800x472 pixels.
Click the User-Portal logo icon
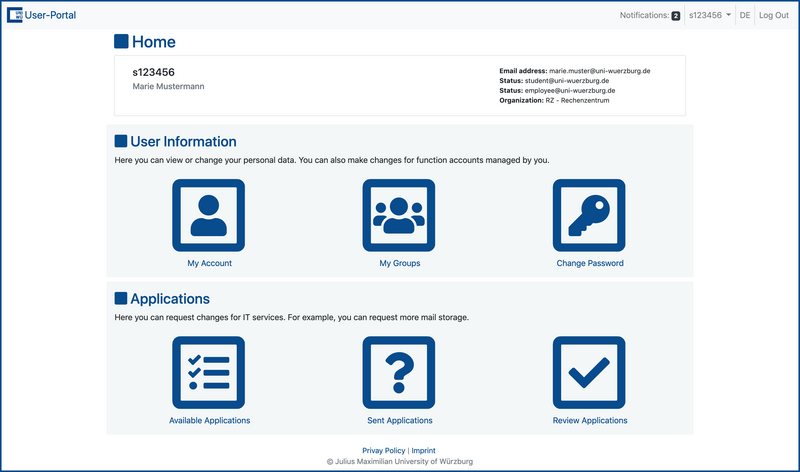click(x=15, y=15)
